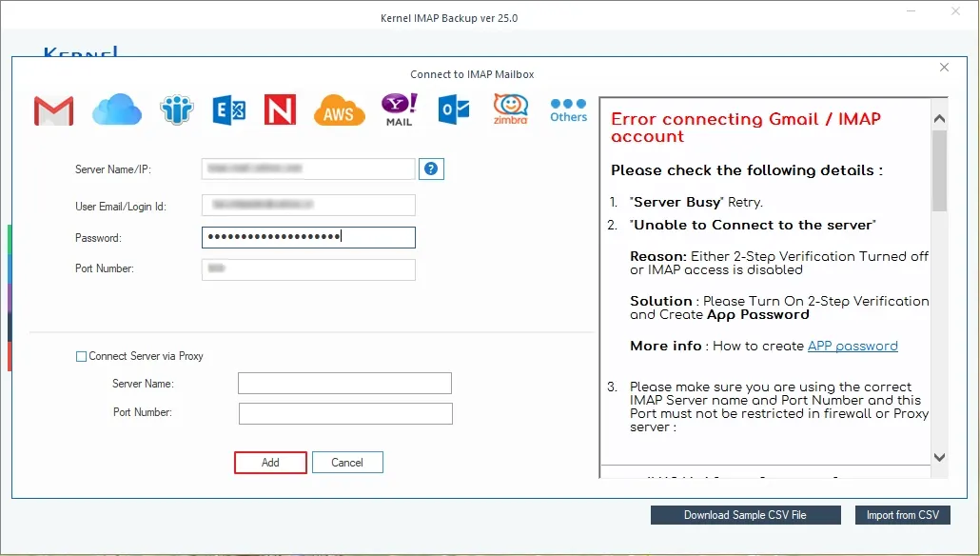Open the Others provider option
Image resolution: width=980 pixels, height=556 pixels.
(568, 110)
